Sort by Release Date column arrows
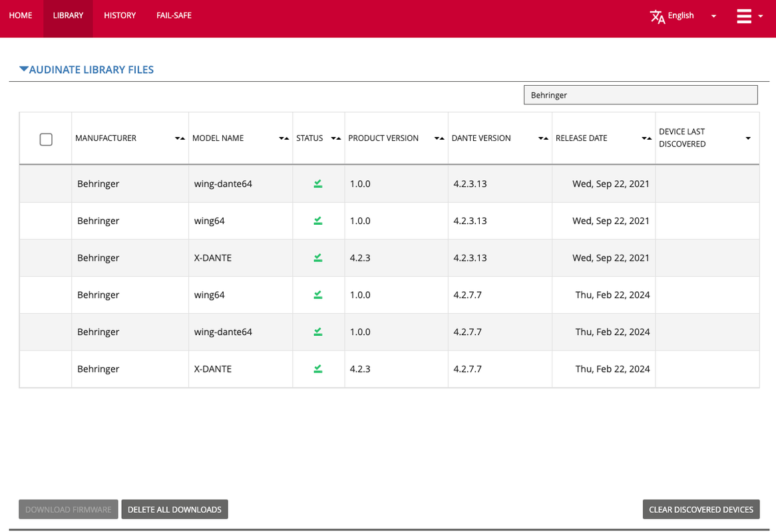Viewport: 776px width, 532px height. (x=647, y=138)
